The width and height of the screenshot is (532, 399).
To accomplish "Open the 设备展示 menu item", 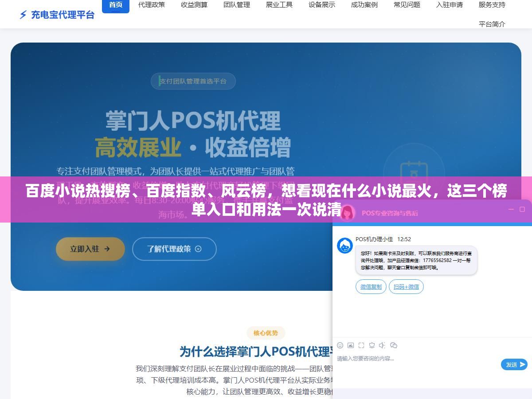I will tap(322, 5).
